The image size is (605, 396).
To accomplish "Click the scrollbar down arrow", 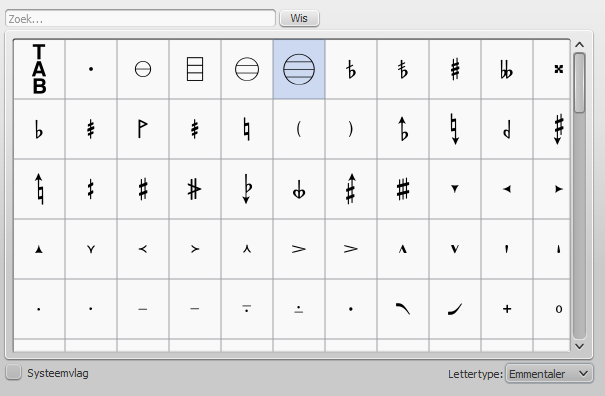I will pyautogui.click(x=579, y=346).
